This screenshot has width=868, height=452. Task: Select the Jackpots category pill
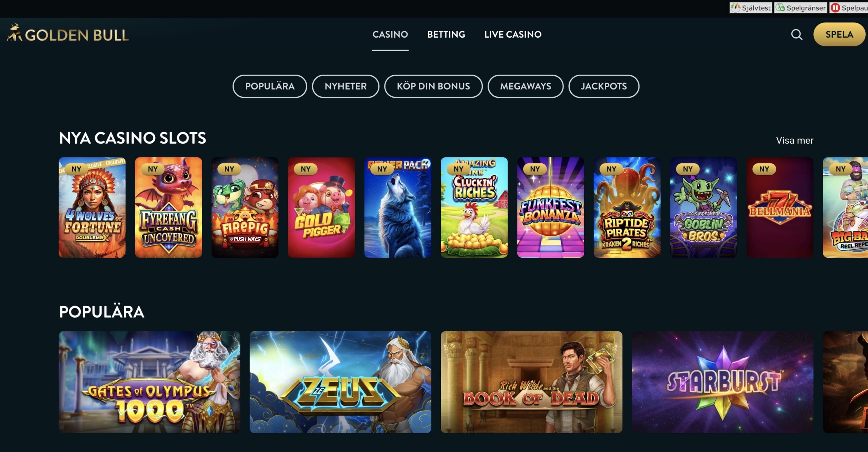604,86
